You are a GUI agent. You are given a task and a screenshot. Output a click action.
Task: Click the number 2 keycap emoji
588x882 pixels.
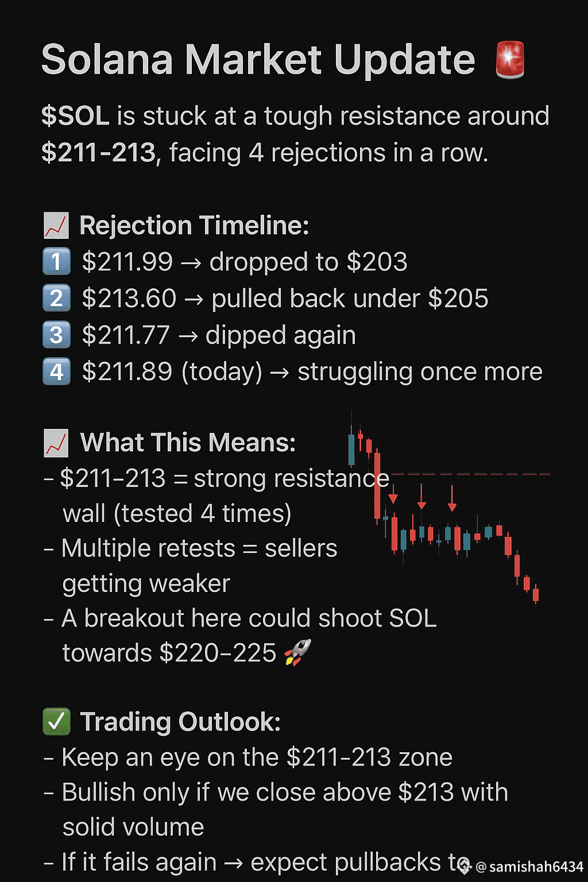click(x=56, y=299)
